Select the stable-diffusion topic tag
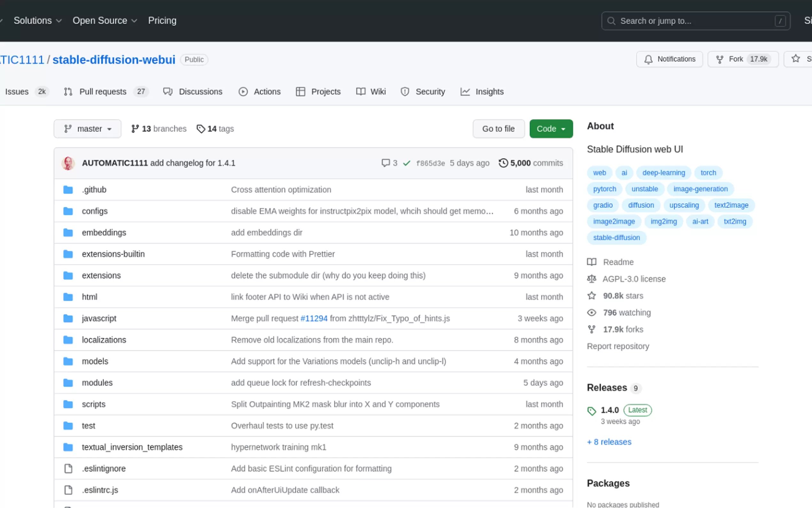 (616, 238)
